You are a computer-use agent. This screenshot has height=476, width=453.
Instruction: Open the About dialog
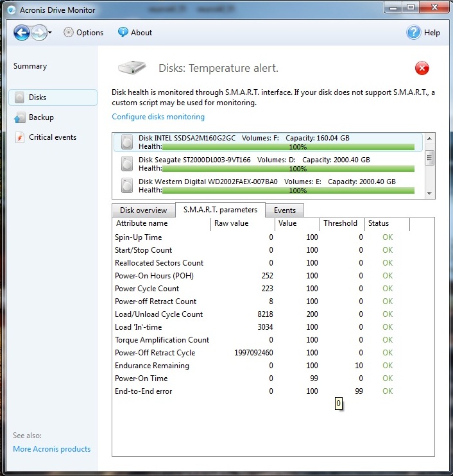coord(135,33)
